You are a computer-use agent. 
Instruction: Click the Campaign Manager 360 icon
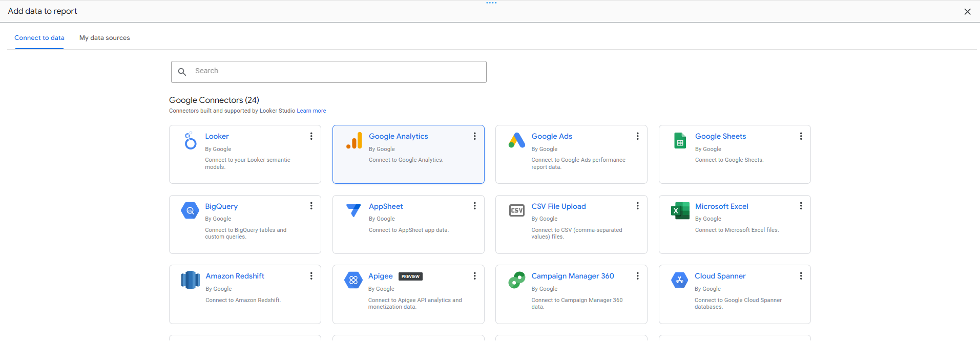click(517, 280)
